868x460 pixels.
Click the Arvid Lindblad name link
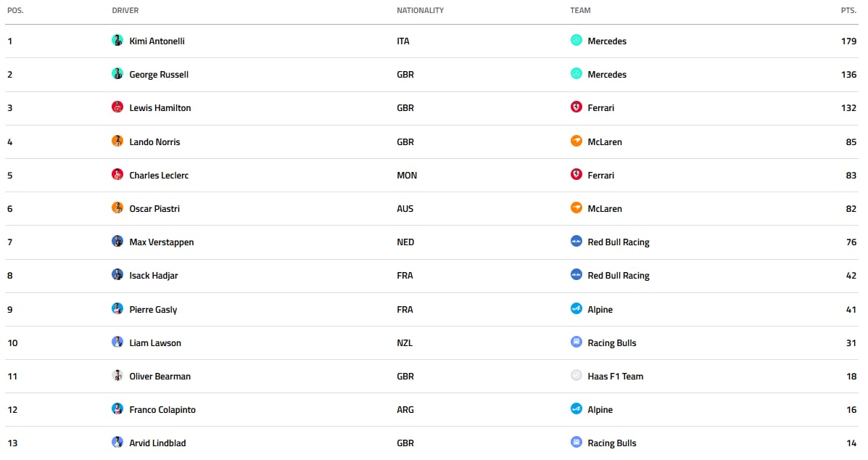point(157,443)
